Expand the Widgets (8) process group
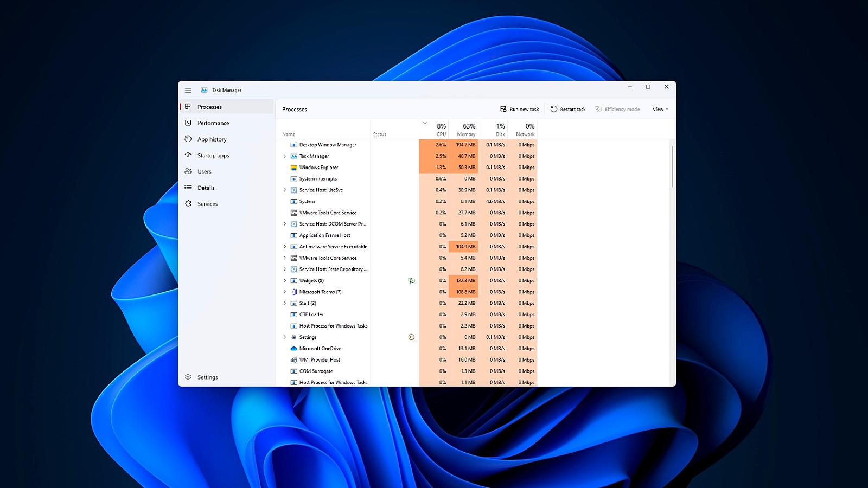 click(x=285, y=280)
